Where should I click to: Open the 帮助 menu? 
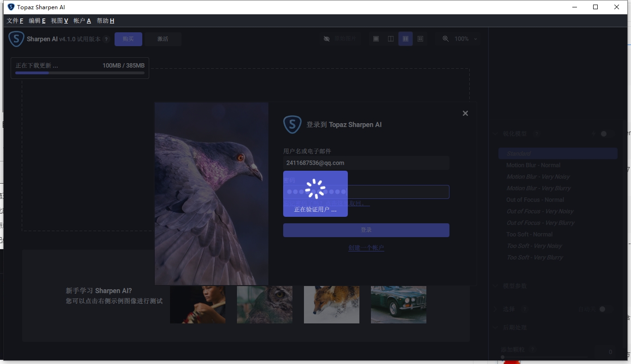(x=105, y=21)
